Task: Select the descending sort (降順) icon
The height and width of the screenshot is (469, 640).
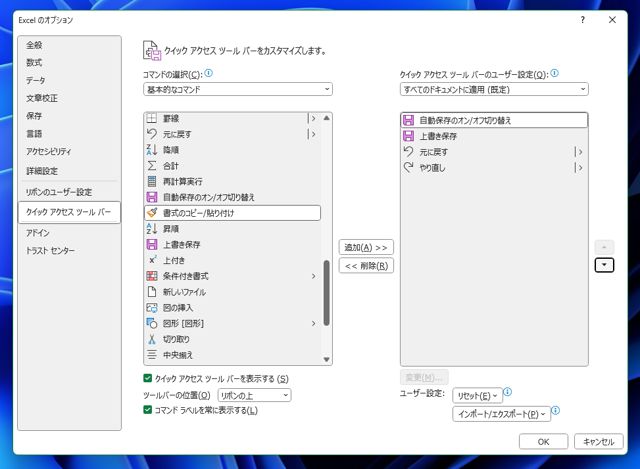Action: tap(152, 150)
